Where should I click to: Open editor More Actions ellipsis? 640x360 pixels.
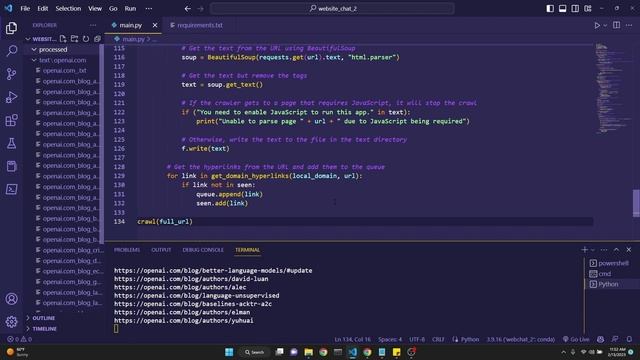pyautogui.click(x=629, y=25)
